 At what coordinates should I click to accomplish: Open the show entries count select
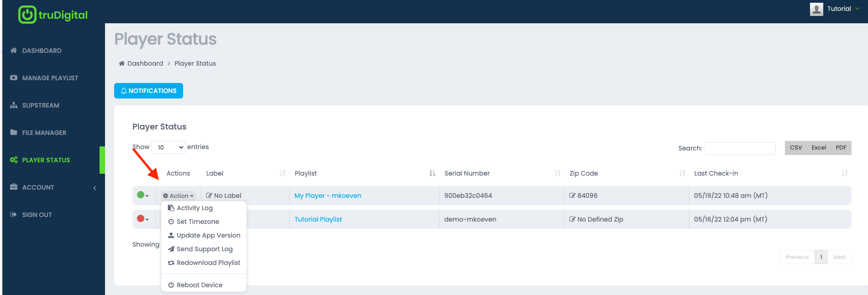[168, 147]
